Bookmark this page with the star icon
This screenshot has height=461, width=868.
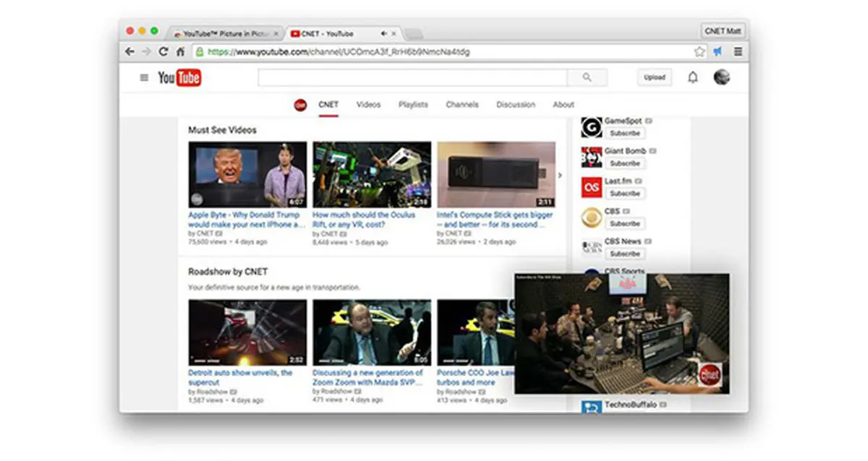[699, 52]
